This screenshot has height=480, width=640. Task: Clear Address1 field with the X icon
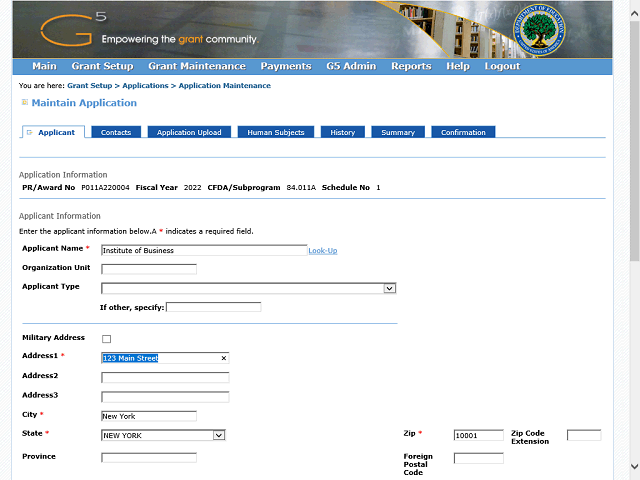pyautogui.click(x=224, y=358)
